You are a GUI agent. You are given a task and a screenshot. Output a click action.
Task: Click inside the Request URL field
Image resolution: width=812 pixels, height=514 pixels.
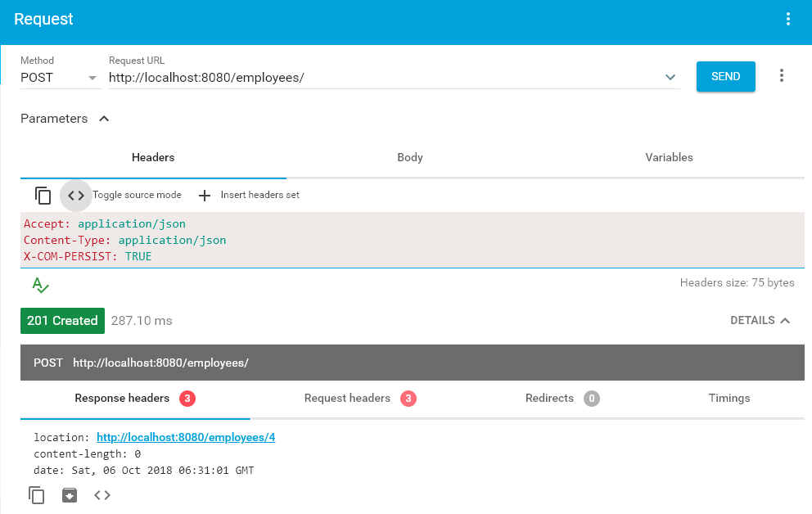pos(327,76)
